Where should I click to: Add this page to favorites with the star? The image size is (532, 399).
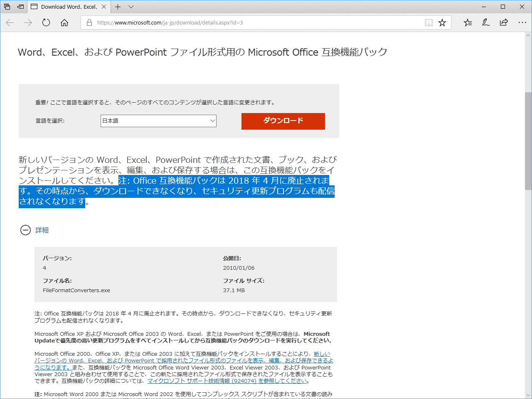tap(442, 22)
